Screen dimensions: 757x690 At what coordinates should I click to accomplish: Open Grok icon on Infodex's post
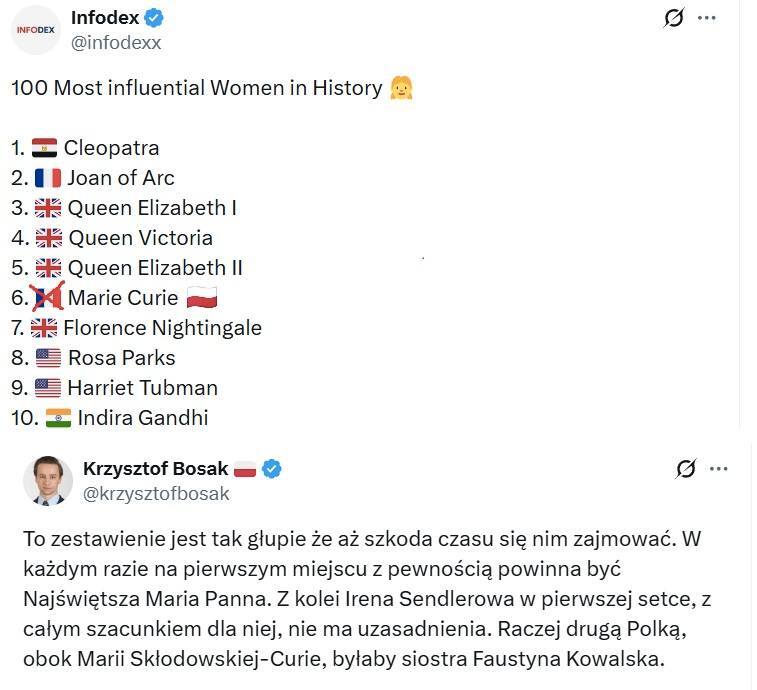coord(673,18)
